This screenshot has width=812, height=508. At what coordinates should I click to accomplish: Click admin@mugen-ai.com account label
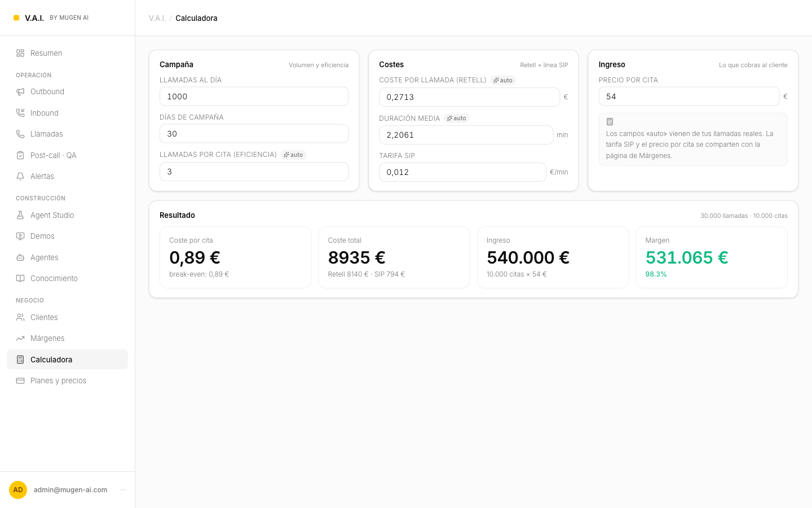click(70, 490)
